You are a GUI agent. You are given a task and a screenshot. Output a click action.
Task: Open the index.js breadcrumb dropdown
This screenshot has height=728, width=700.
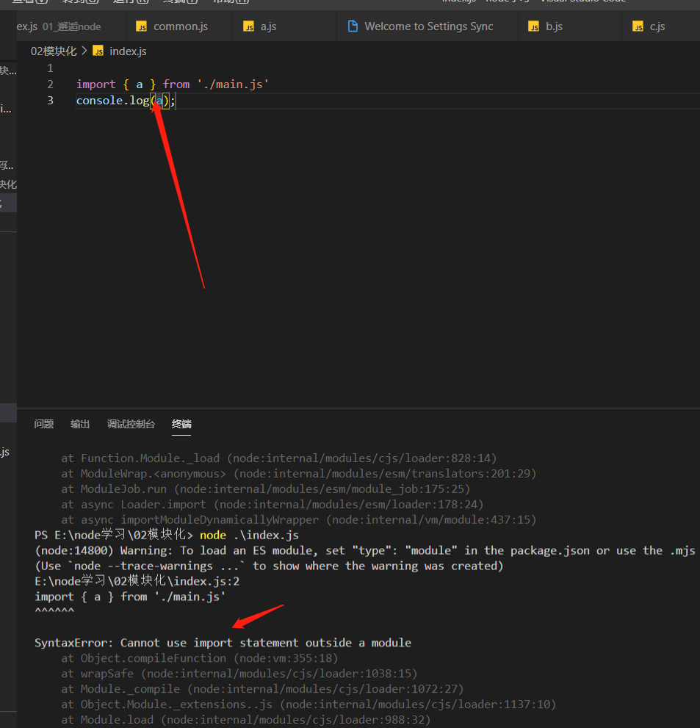(x=129, y=51)
